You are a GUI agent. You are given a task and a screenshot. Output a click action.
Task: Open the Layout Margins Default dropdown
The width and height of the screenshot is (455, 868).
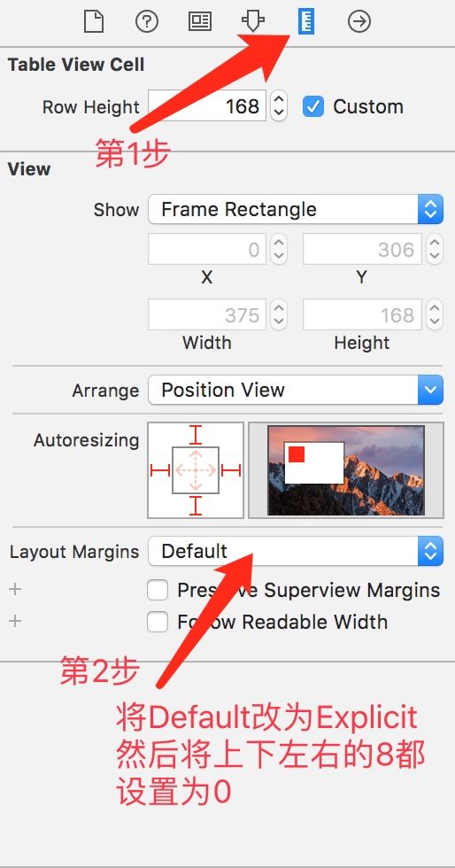click(296, 551)
